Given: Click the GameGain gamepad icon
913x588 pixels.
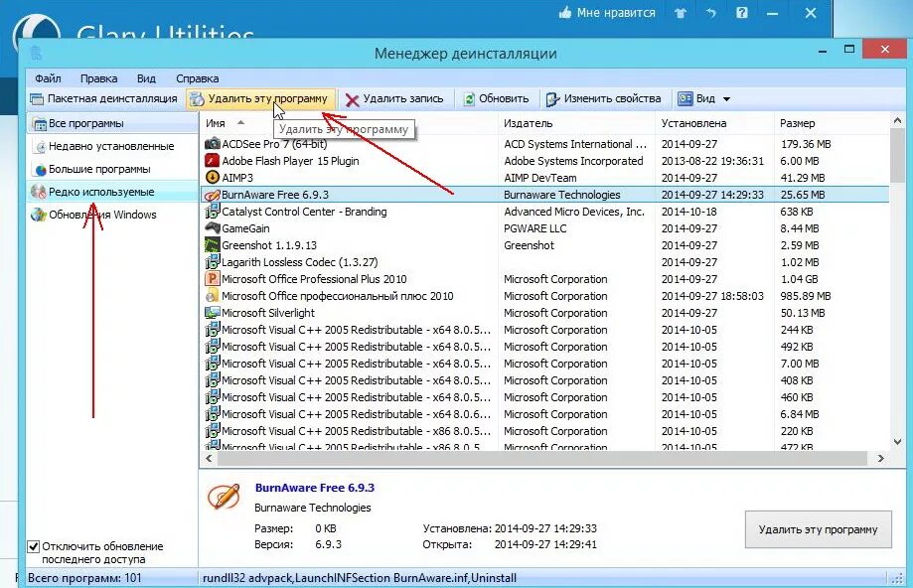Looking at the screenshot, I should point(213,228).
